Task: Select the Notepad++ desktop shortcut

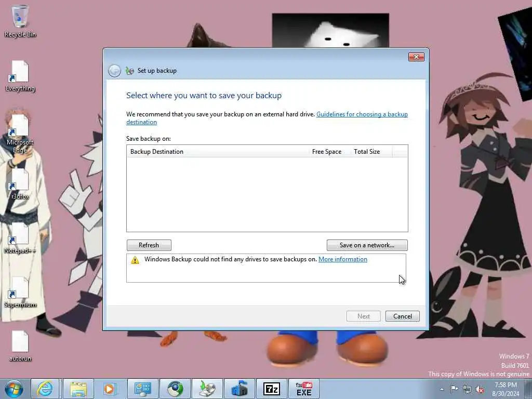Action: (20, 238)
